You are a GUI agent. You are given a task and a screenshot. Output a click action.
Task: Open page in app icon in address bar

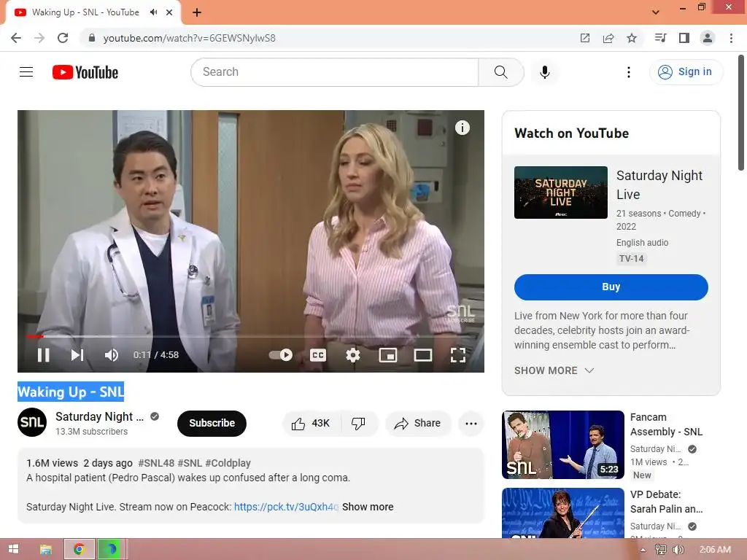(x=585, y=38)
